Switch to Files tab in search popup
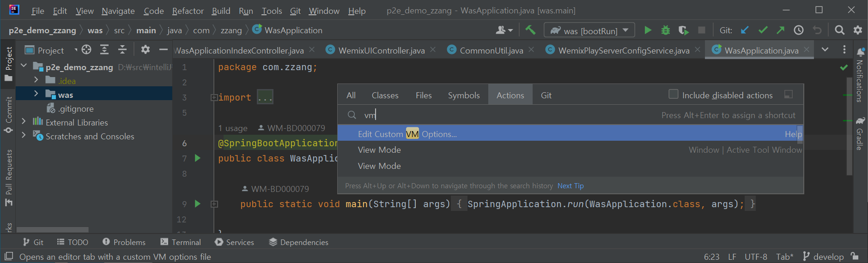868x263 pixels. point(424,95)
